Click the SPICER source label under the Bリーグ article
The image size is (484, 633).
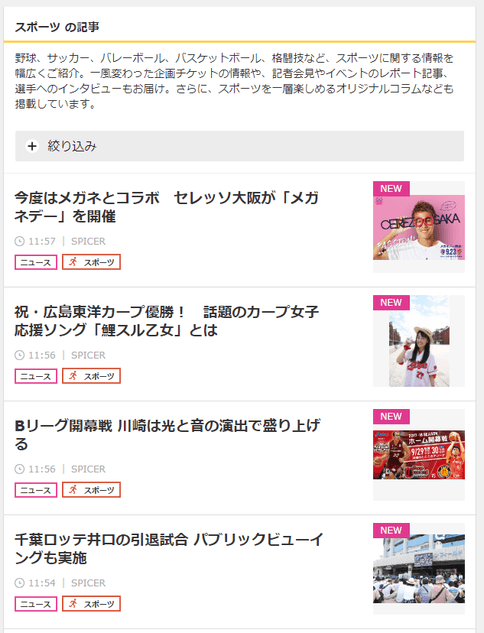[88, 469]
